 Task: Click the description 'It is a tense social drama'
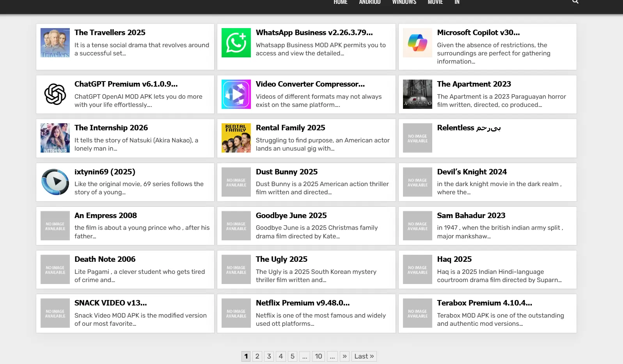coord(142,49)
